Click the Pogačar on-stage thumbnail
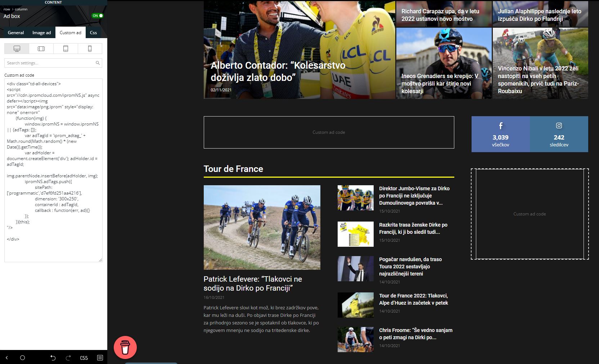599x364 pixels. click(x=356, y=269)
